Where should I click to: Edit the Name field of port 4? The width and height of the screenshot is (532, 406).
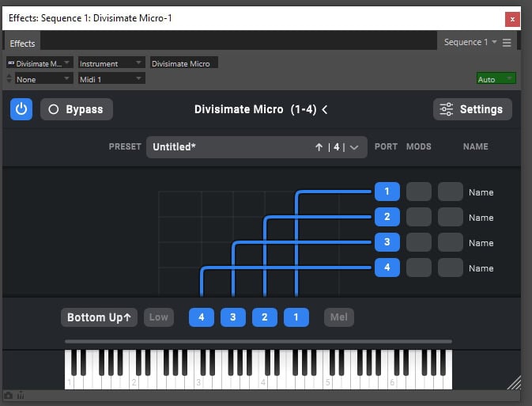click(481, 268)
